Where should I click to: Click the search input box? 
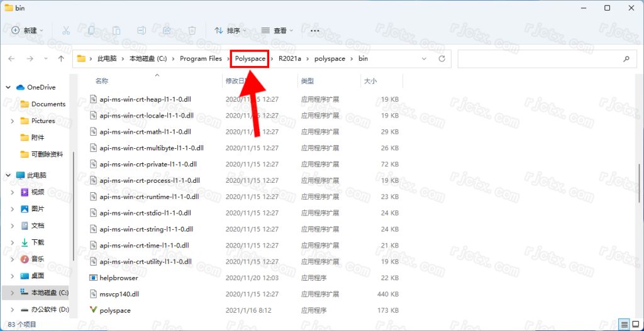coord(540,58)
